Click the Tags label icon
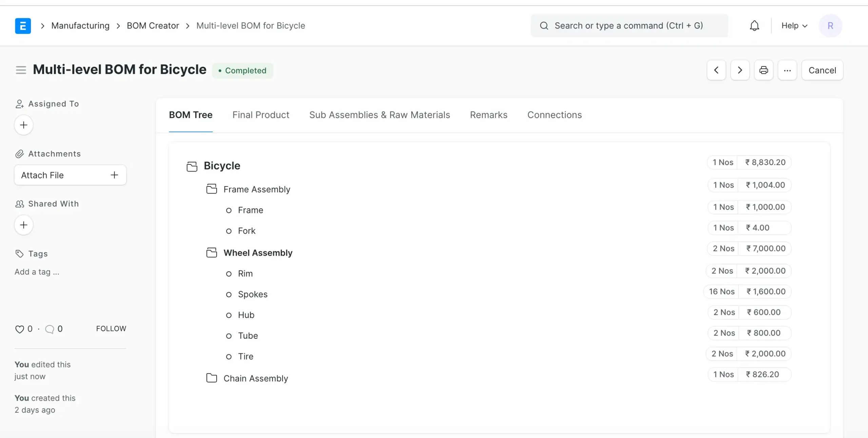This screenshot has width=868, height=438. point(19,254)
